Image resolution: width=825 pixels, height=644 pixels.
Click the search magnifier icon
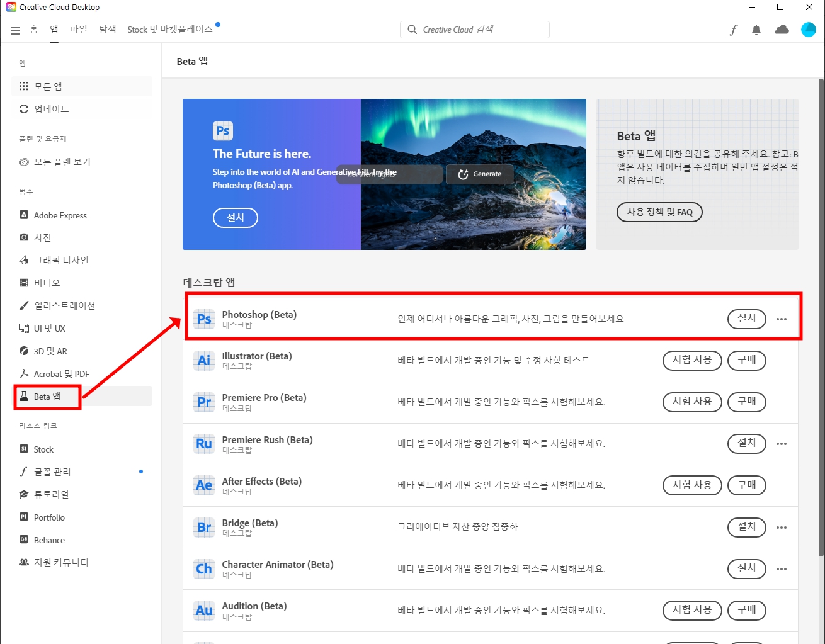click(x=412, y=30)
